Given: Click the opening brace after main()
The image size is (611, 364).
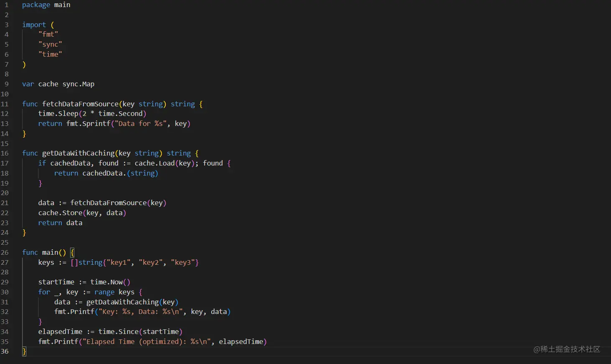Looking at the screenshot, I should 72,253.
